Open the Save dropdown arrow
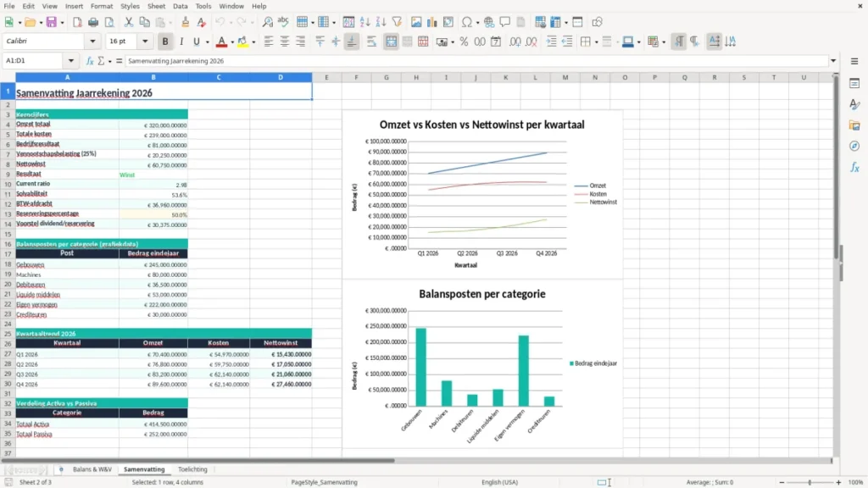Screen dimensions: 868x488 (x=62, y=23)
